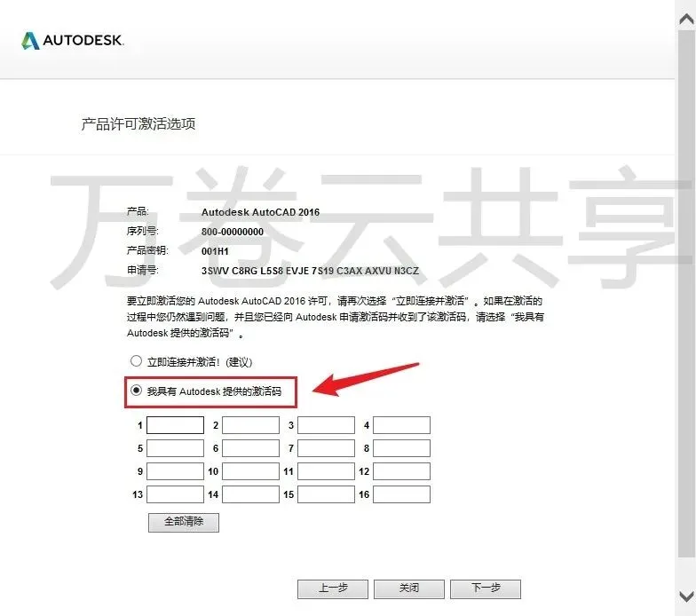The height and width of the screenshot is (616, 696).
Task: Click the 序列号 label
Action: coord(142,231)
